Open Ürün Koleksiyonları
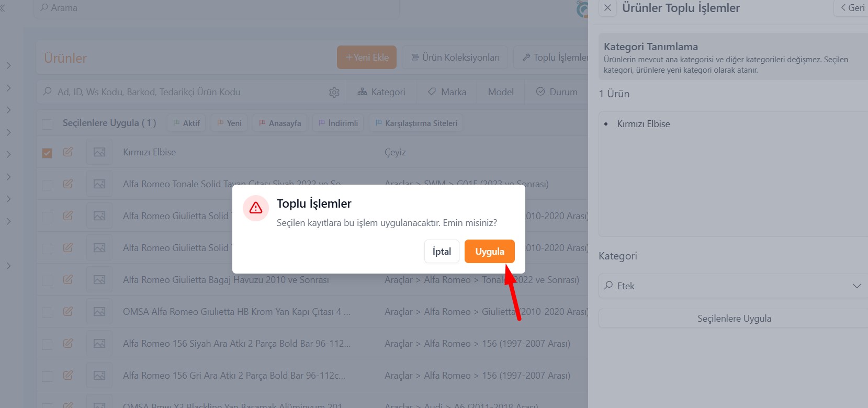 455,58
